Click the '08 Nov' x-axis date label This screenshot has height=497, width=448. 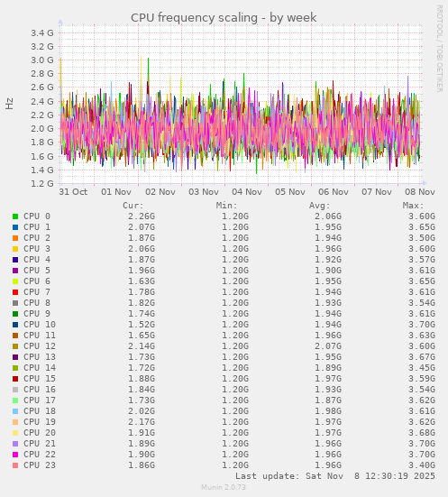click(420, 192)
